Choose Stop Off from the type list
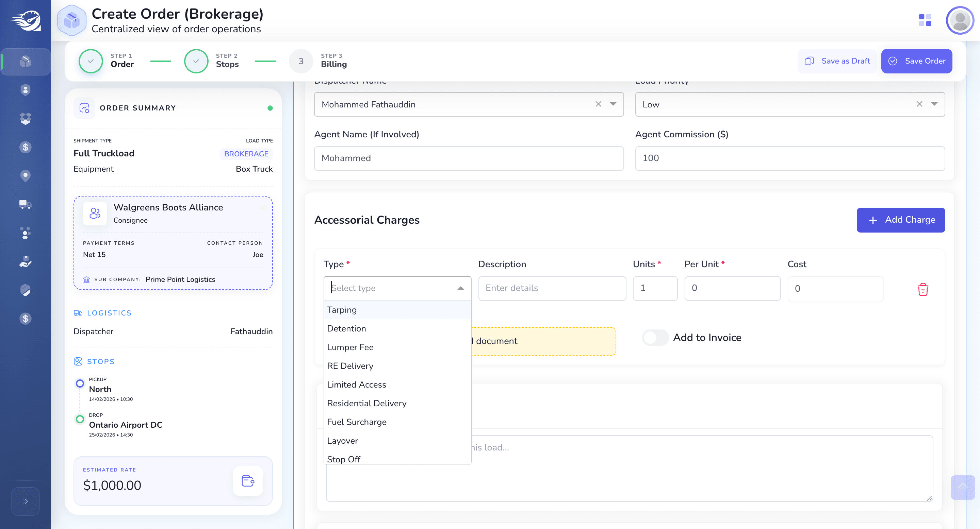 tap(397, 457)
